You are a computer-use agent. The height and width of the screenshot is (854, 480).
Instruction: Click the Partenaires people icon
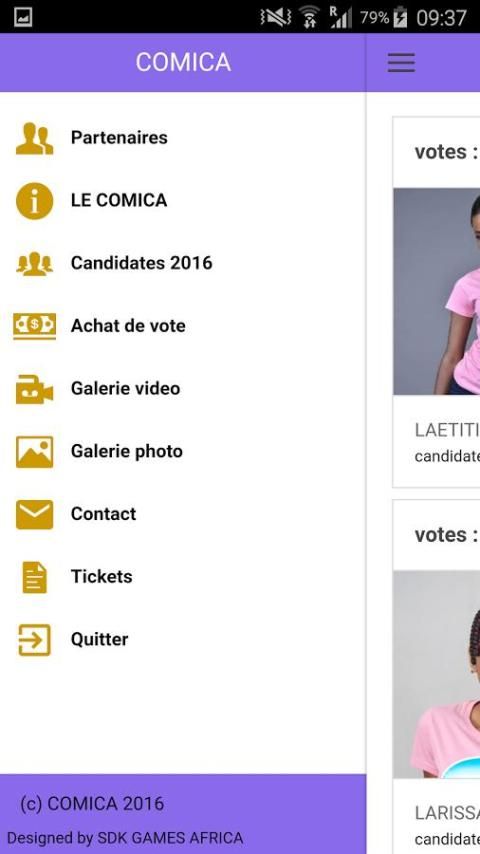(34, 138)
